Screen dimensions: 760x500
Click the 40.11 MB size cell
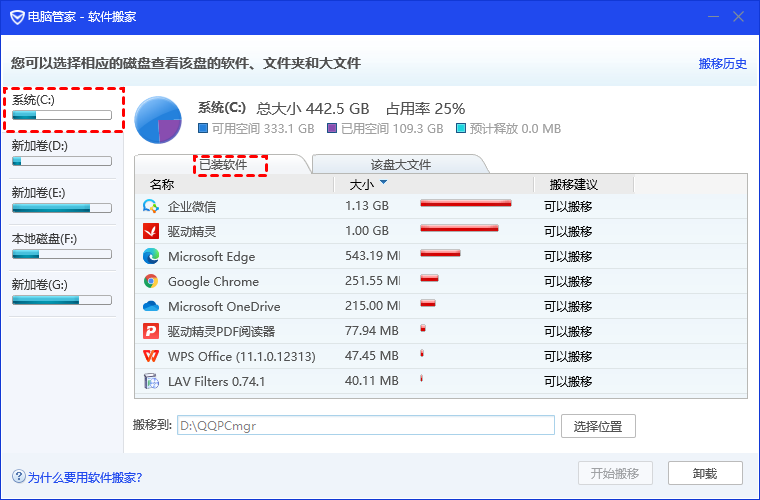372,381
